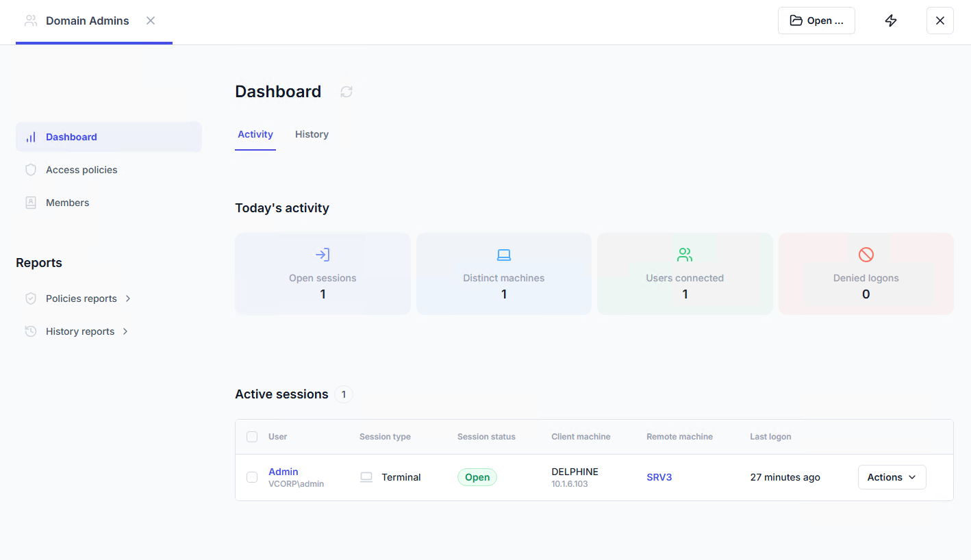Select the Activity tab

click(x=255, y=134)
